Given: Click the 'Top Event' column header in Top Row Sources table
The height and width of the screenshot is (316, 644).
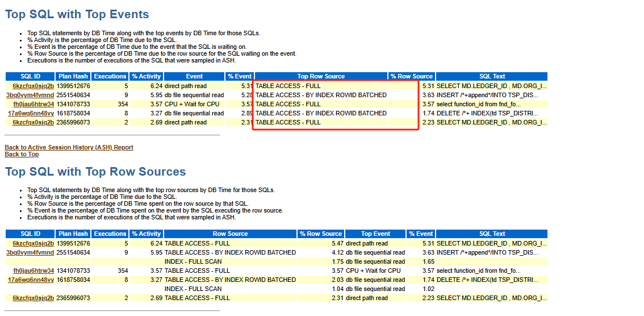Looking at the screenshot, I should [x=375, y=234].
